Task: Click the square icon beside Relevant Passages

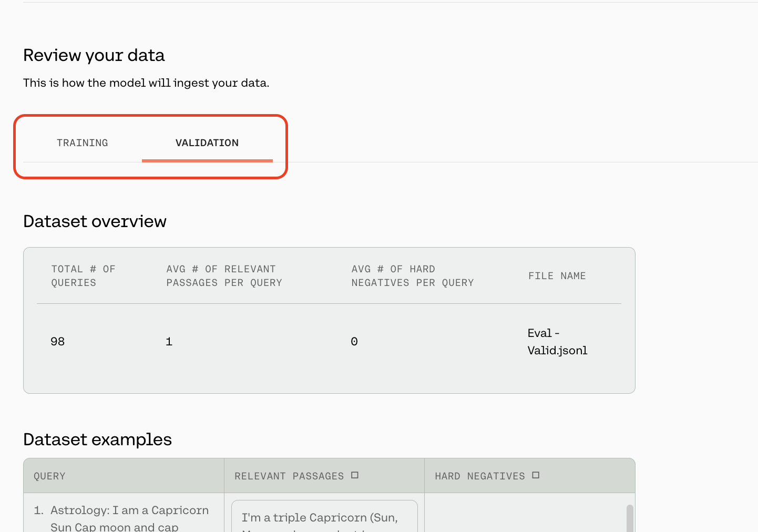Action: tap(355, 475)
